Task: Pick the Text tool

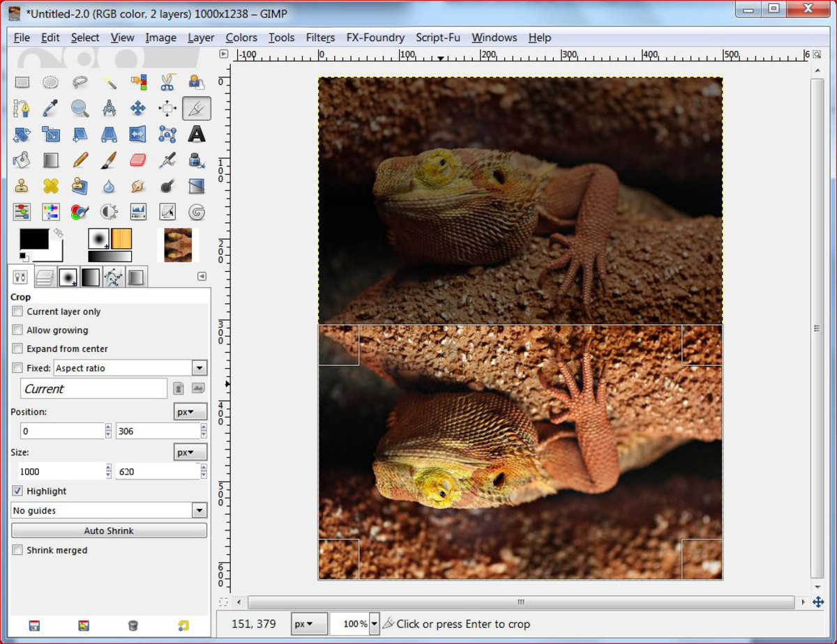Action: point(196,135)
